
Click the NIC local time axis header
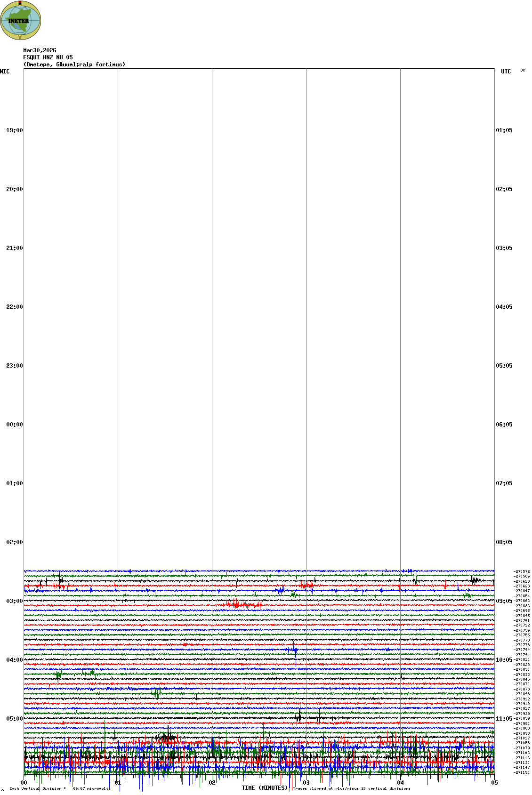coord(5,72)
